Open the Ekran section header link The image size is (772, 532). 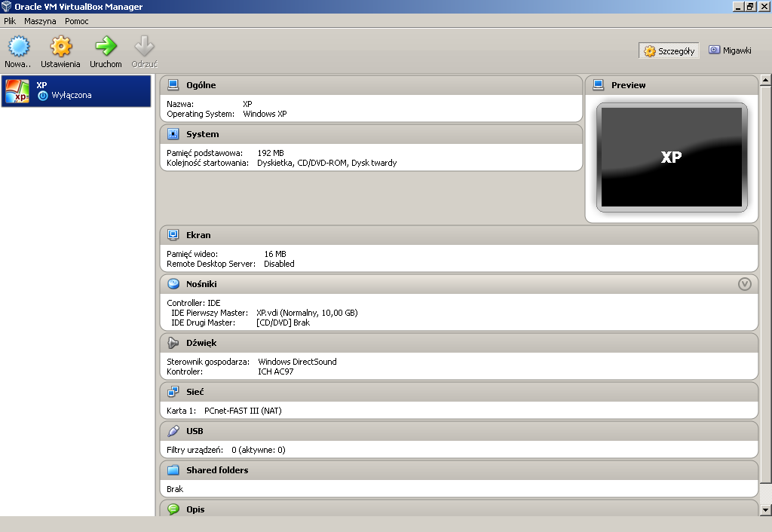pyautogui.click(x=198, y=235)
